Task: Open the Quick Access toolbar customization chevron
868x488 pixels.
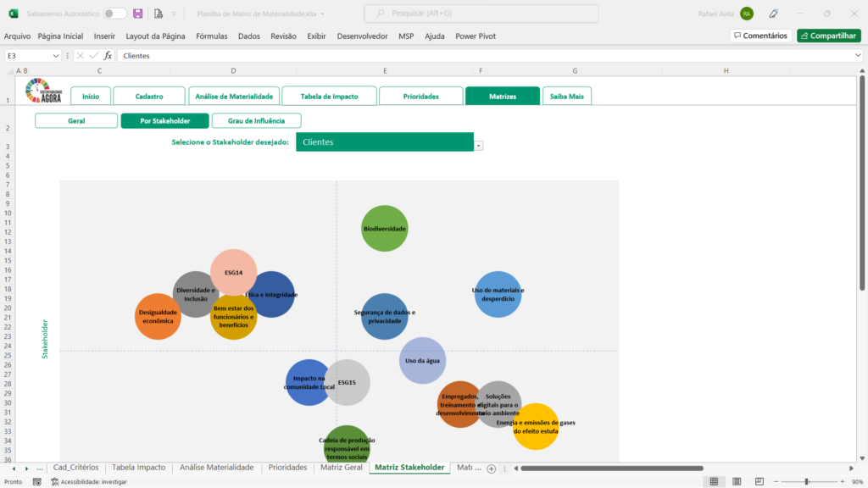Action: tap(175, 14)
